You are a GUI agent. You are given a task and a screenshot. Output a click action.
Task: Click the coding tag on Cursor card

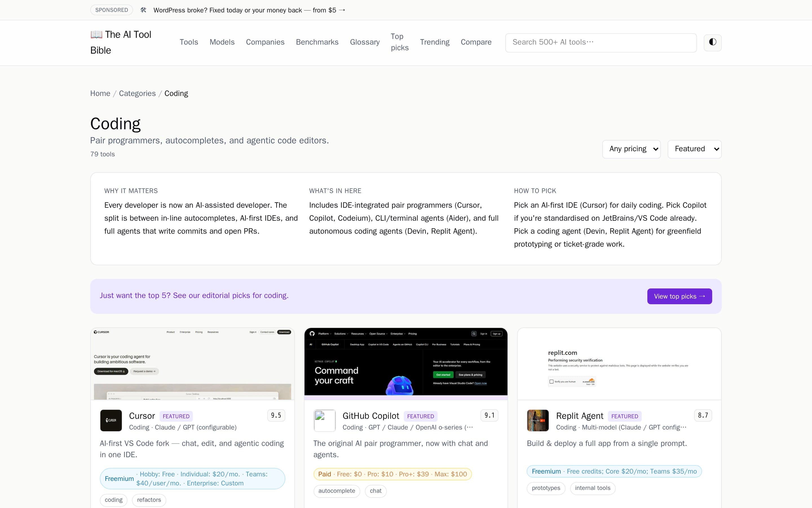pyautogui.click(x=114, y=500)
